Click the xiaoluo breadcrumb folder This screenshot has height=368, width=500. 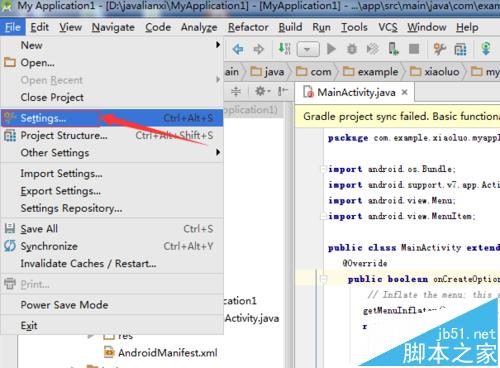click(435, 72)
